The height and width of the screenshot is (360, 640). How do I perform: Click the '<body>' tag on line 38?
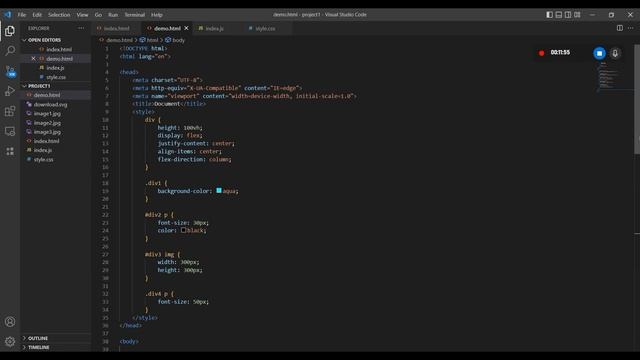click(129, 342)
